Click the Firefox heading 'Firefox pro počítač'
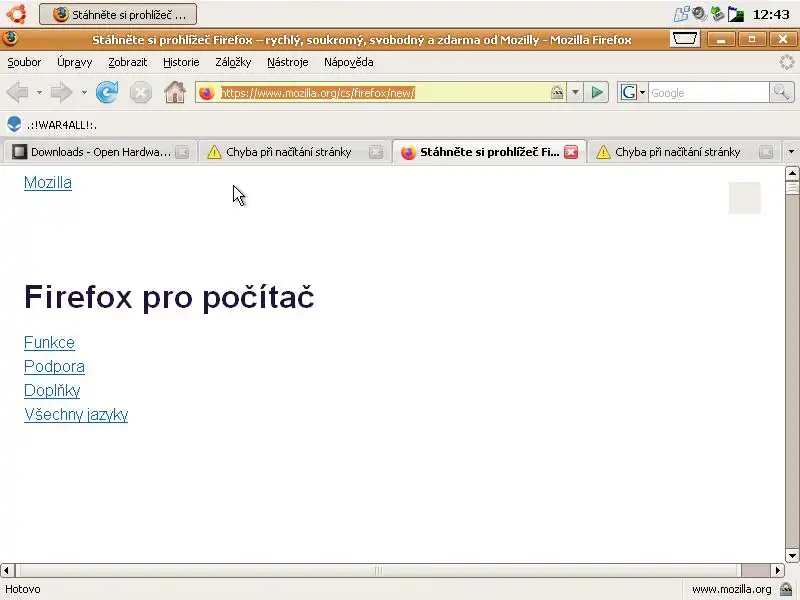Viewport: 800px width, 600px height. pos(169,297)
